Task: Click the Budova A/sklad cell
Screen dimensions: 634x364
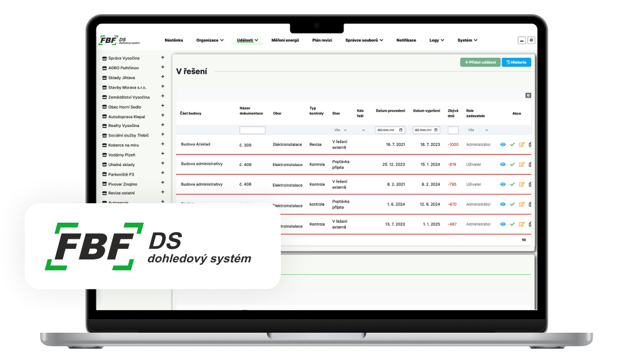Action: pyautogui.click(x=195, y=144)
